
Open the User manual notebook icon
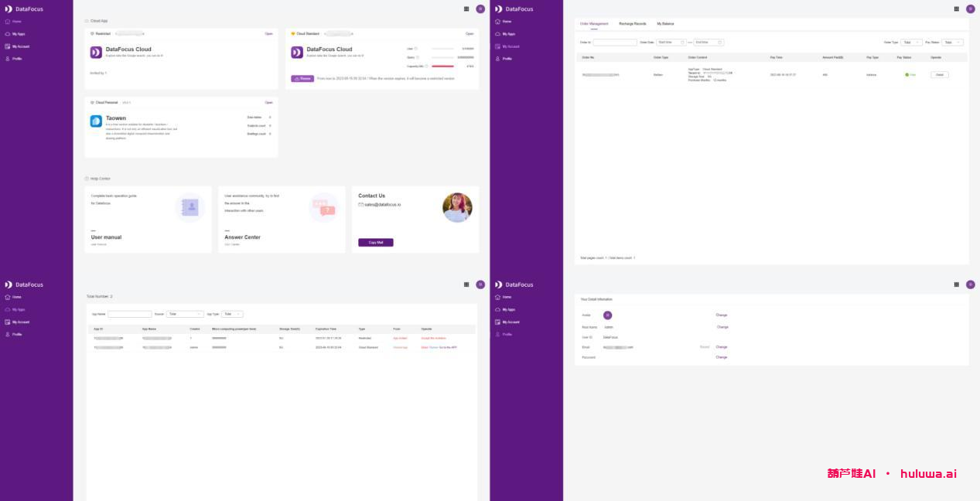click(x=189, y=207)
